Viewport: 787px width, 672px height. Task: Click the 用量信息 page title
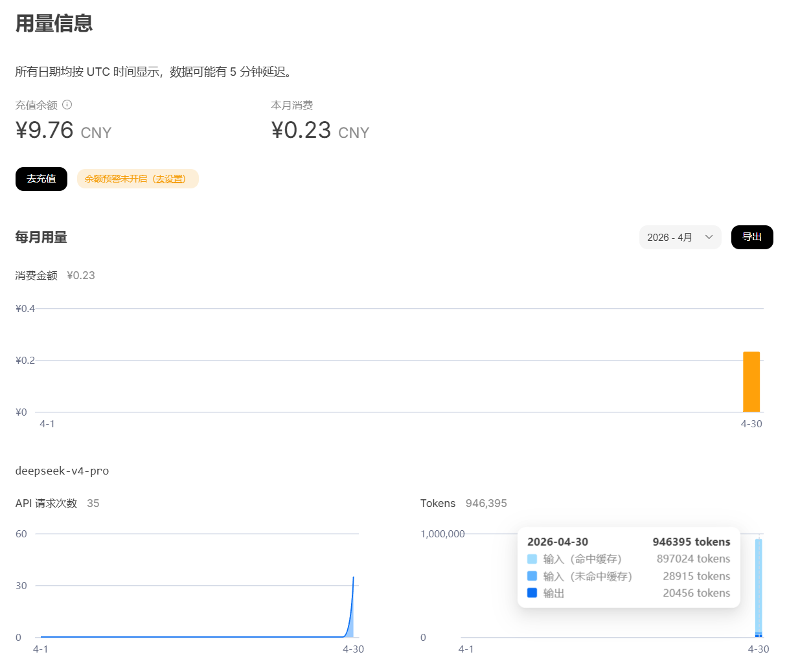click(x=54, y=23)
